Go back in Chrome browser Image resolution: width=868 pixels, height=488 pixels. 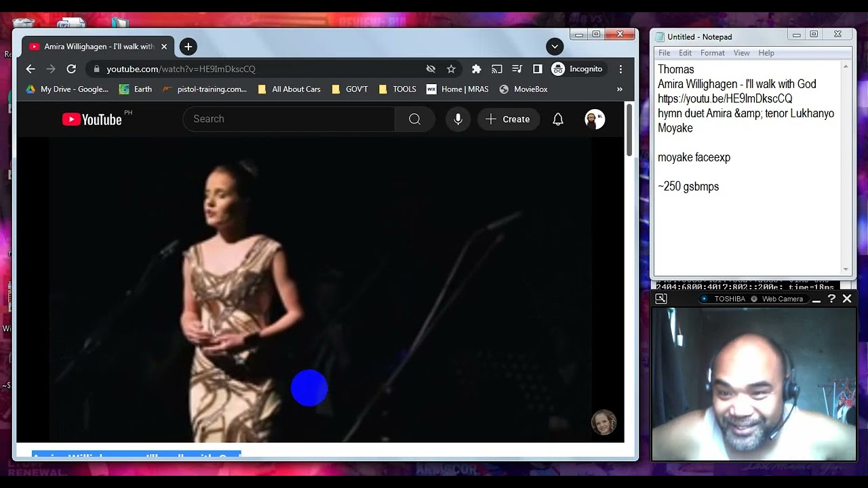coord(31,68)
